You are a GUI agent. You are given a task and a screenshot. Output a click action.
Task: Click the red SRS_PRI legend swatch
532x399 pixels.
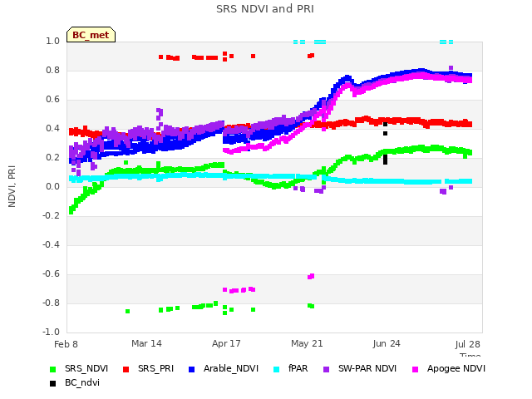tap(126, 369)
